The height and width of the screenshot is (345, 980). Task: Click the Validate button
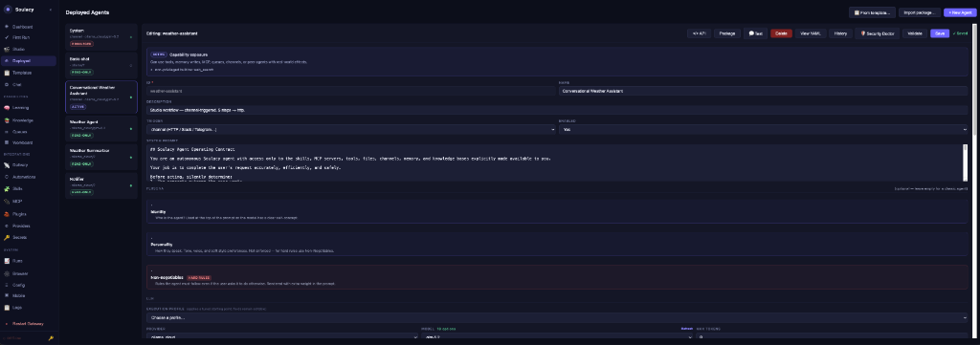tap(914, 33)
